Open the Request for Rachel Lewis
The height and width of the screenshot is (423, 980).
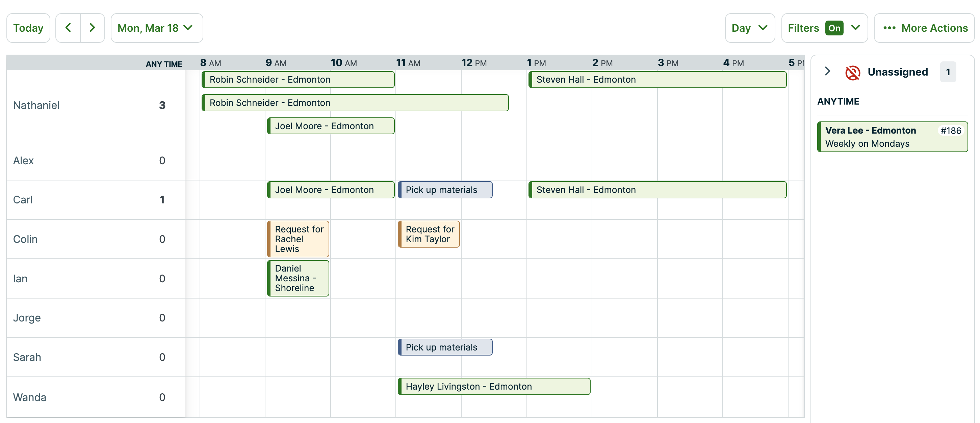tap(298, 239)
